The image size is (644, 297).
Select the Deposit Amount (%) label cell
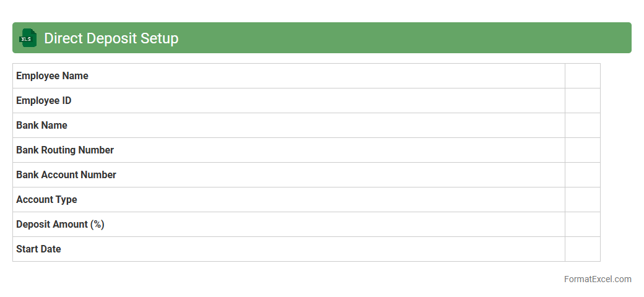tap(61, 225)
